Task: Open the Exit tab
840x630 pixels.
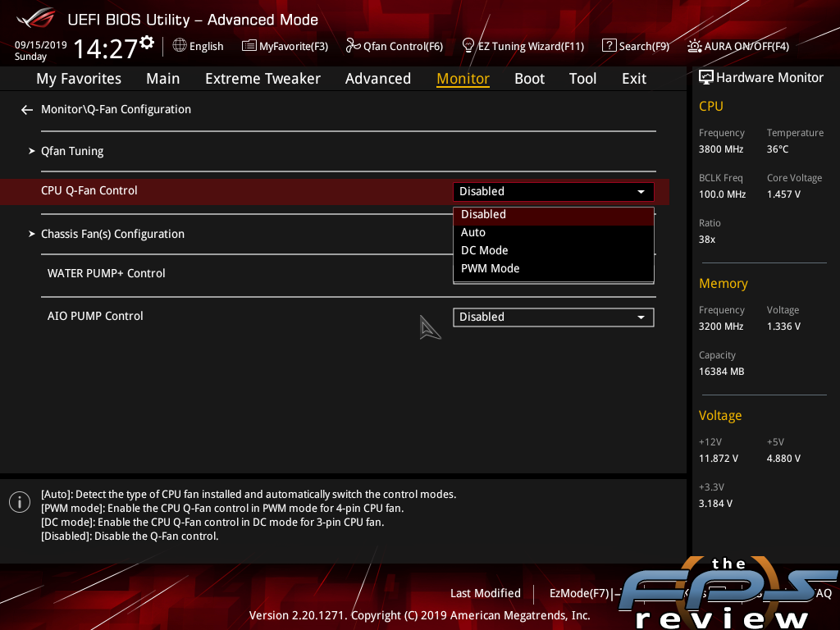Action: click(x=634, y=79)
